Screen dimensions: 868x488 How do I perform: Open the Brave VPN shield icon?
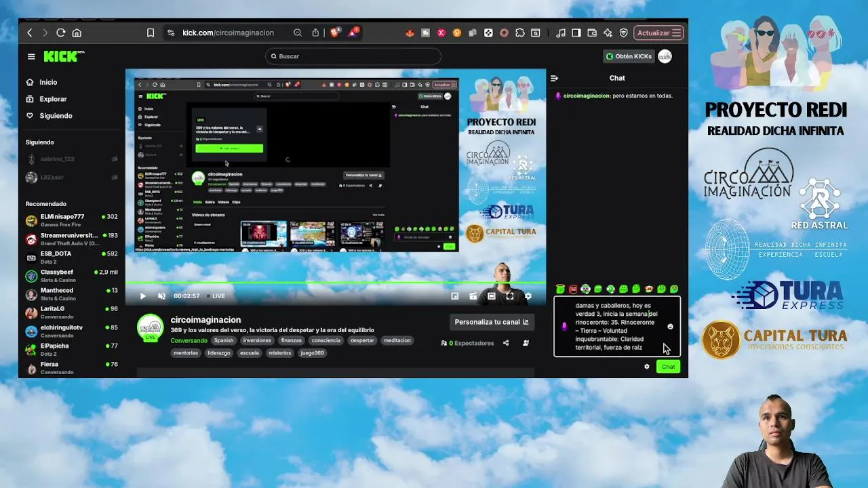coord(624,33)
